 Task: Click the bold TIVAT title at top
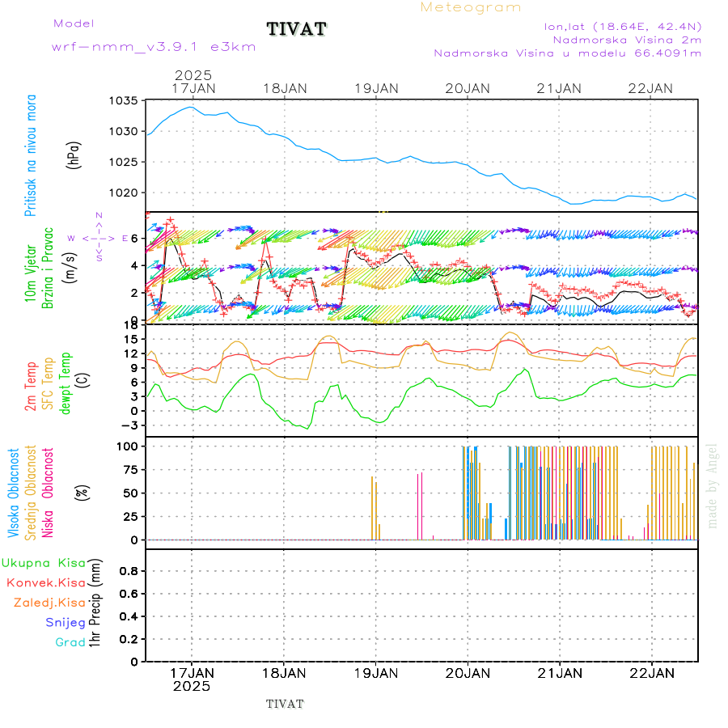297,30
